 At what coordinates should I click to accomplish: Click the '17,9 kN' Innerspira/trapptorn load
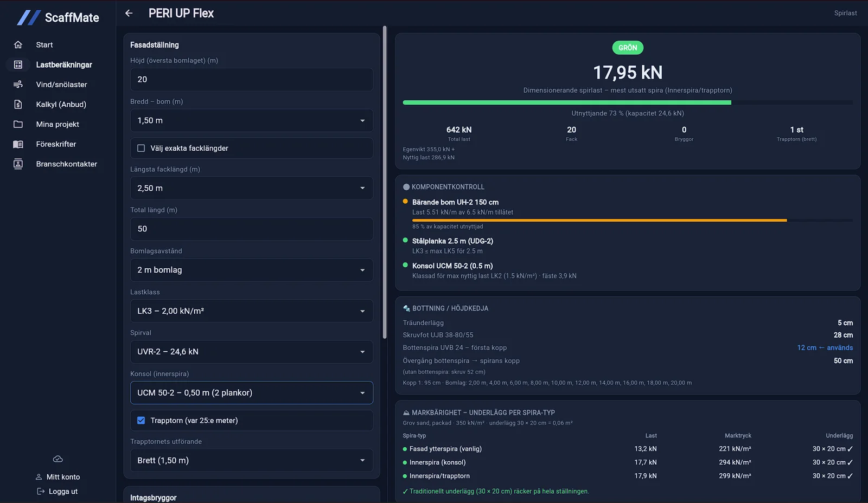pyautogui.click(x=646, y=476)
